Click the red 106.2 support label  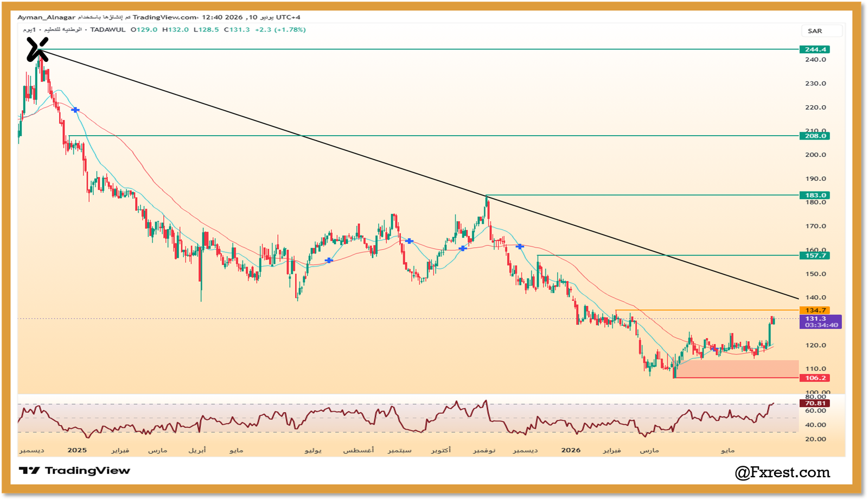(815, 378)
